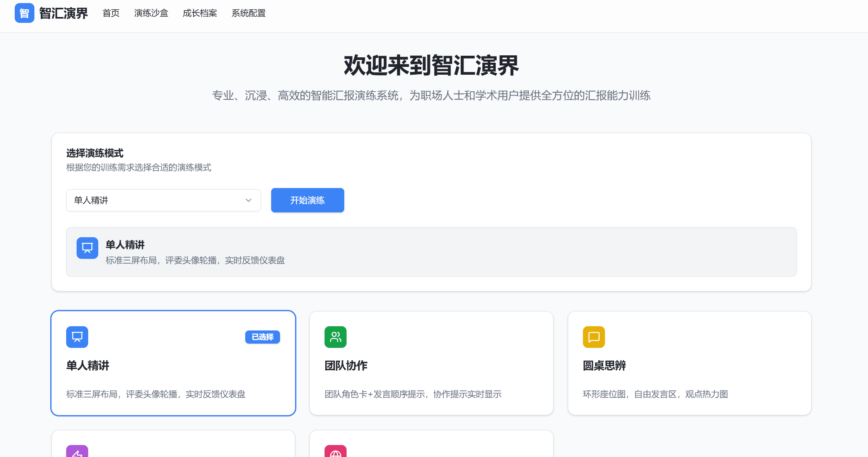Click the 已选择 badge

[262, 337]
